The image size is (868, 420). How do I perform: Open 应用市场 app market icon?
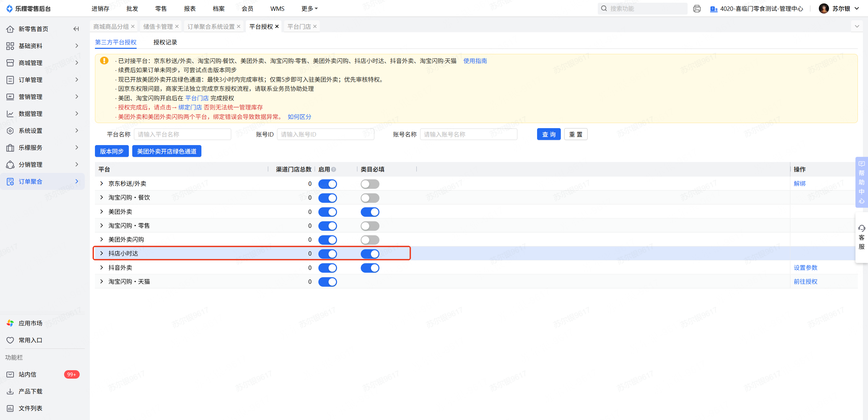point(10,323)
